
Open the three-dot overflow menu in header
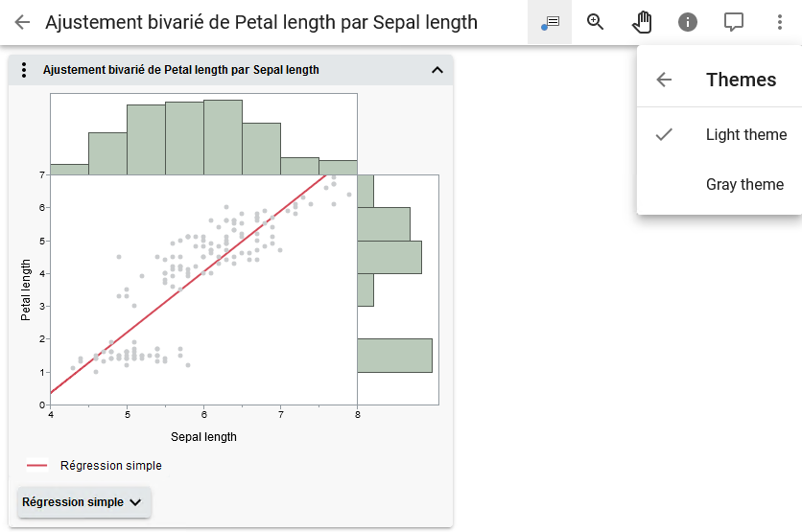779,22
